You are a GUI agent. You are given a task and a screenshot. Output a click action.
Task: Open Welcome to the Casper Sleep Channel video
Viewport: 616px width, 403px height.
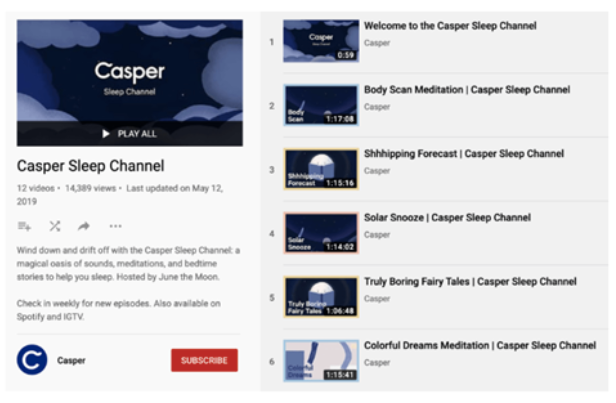(x=450, y=26)
